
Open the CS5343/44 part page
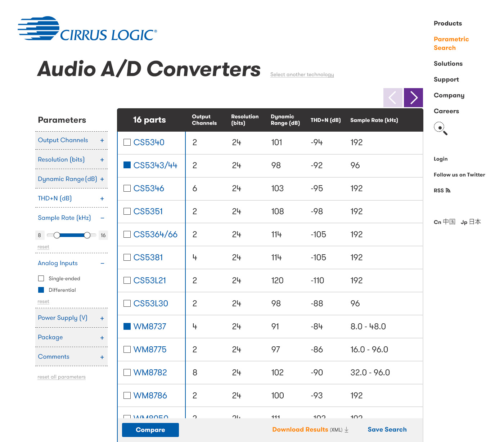156,165
